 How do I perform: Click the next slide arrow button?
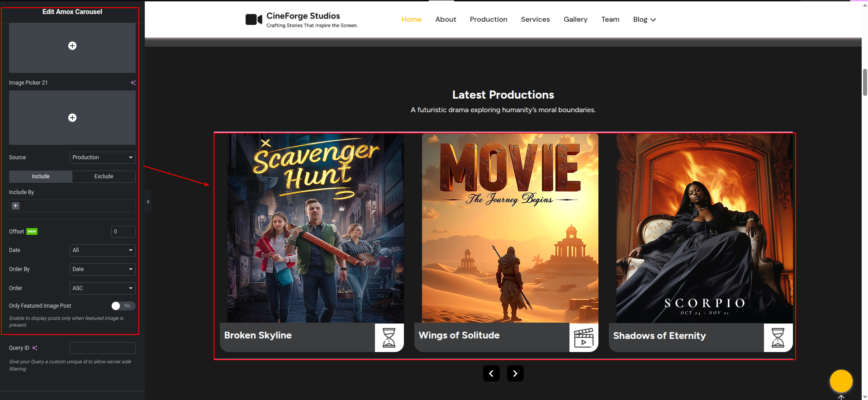[515, 373]
